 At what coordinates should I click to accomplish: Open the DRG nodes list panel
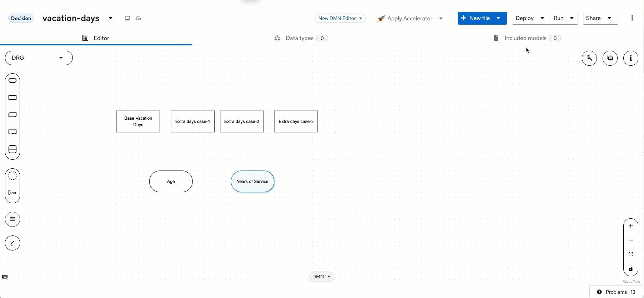click(12, 219)
